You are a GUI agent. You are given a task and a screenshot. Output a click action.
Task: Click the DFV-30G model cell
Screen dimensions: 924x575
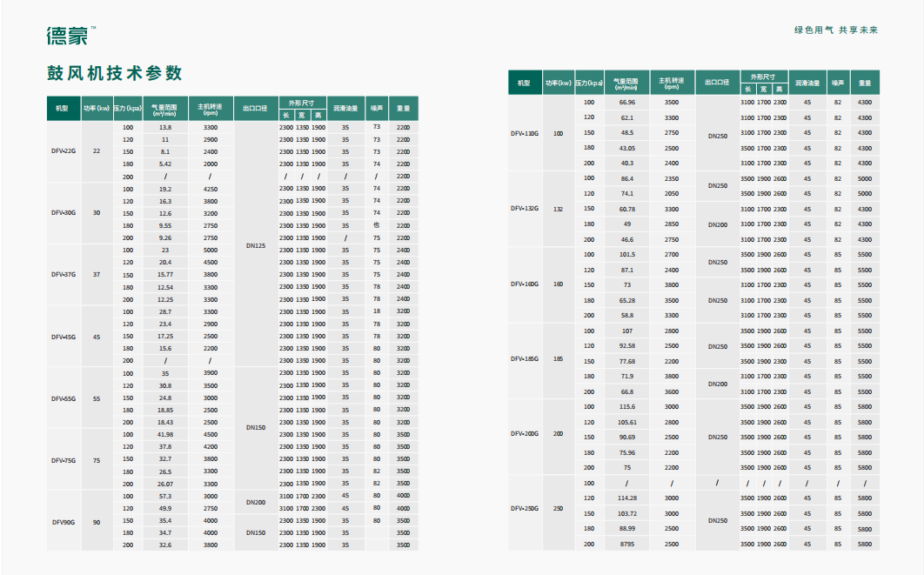pyautogui.click(x=64, y=212)
